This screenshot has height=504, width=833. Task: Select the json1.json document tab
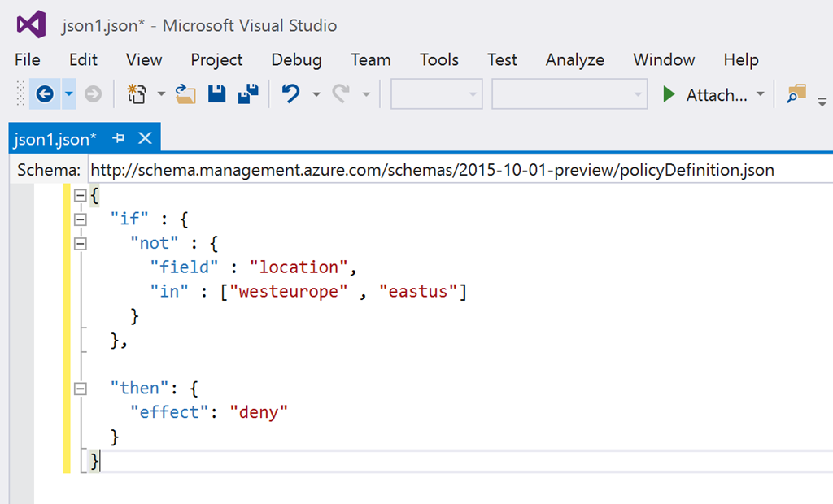coord(55,138)
